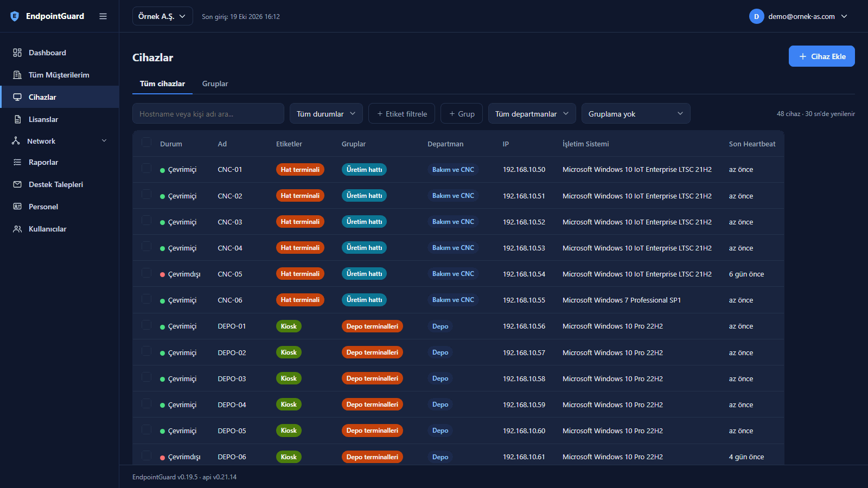Image resolution: width=868 pixels, height=488 pixels.
Task: Click the device name DEPO-03
Action: click(x=232, y=378)
